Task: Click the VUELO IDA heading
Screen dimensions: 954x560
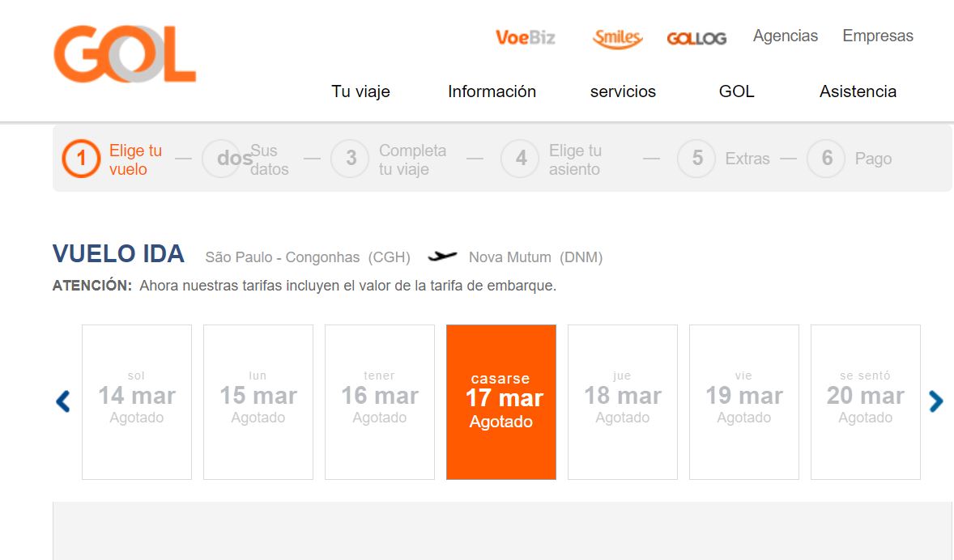Action: 118,253
